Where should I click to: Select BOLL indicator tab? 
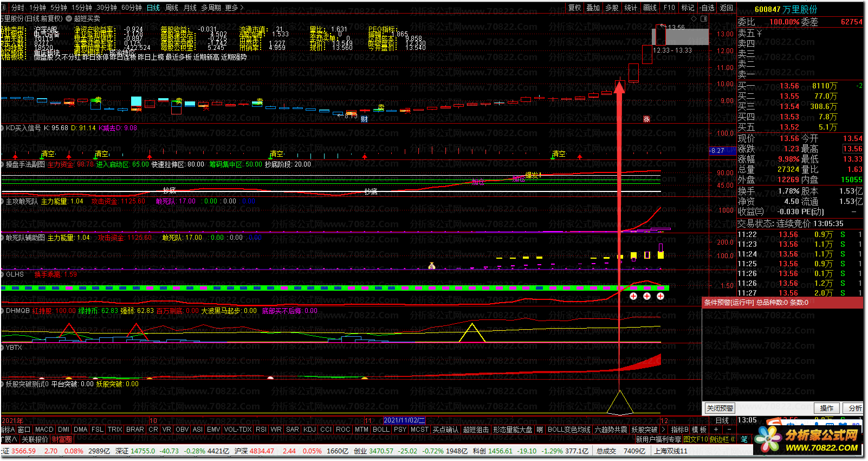click(381, 429)
